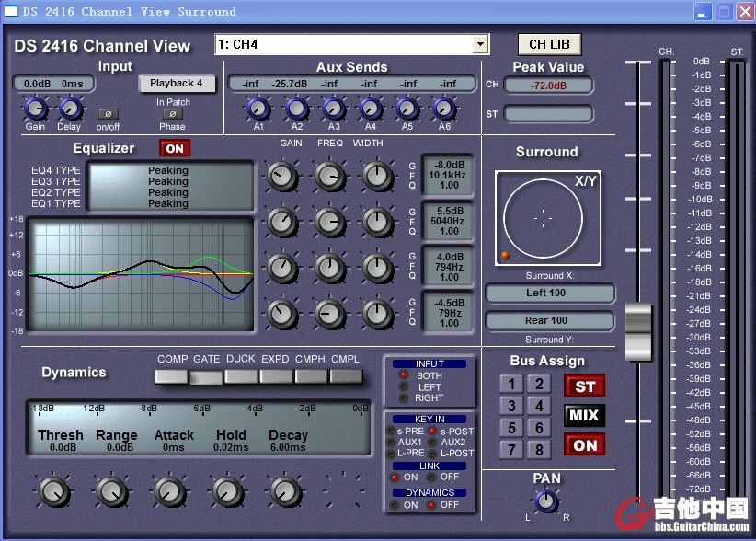Assign channel to bus 7
Viewport: 756px width, 541px height.
[511, 450]
